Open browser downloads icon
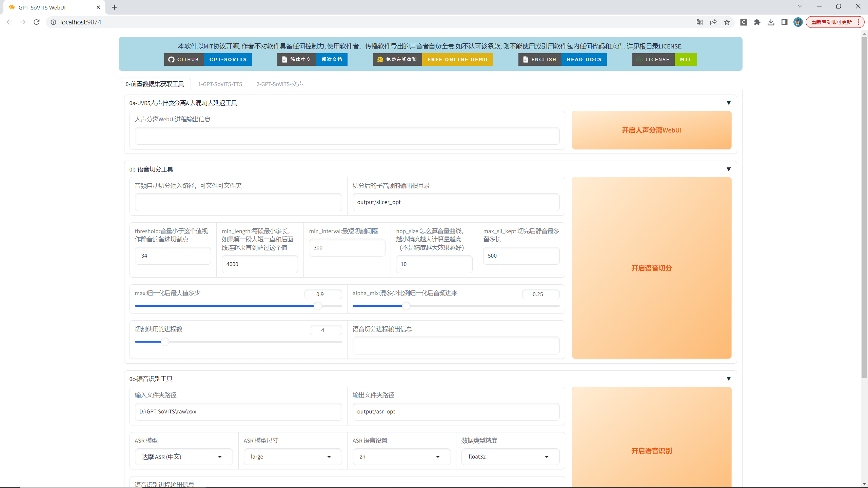Image resolution: width=868 pixels, height=488 pixels. tap(771, 22)
